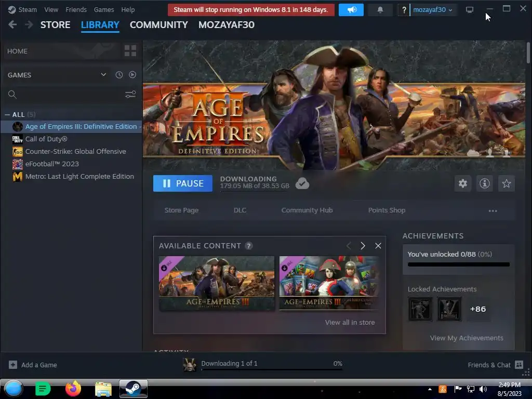The height and width of the screenshot is (399, 532).
Task: Open the DLC link
Action: click(x=240, y=210)
